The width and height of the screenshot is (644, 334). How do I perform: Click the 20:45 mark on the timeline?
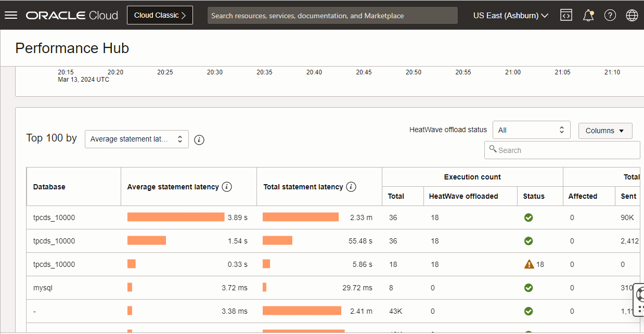tap(364, 72)
